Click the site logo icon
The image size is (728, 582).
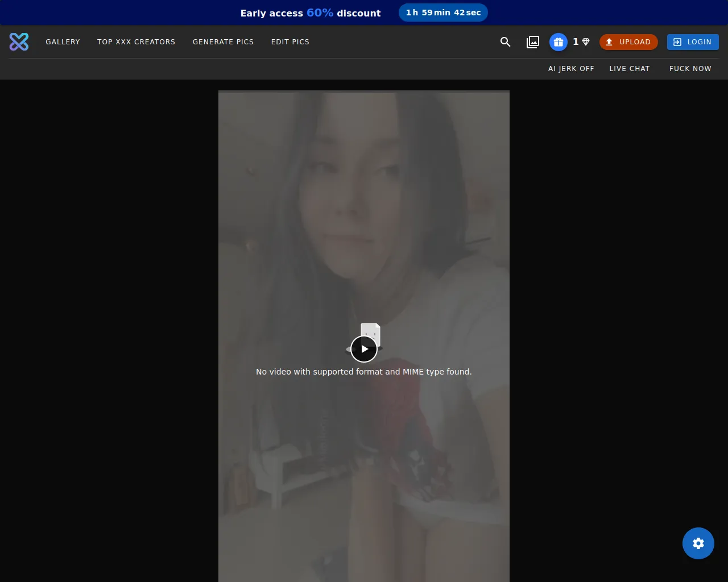[19, 41]
